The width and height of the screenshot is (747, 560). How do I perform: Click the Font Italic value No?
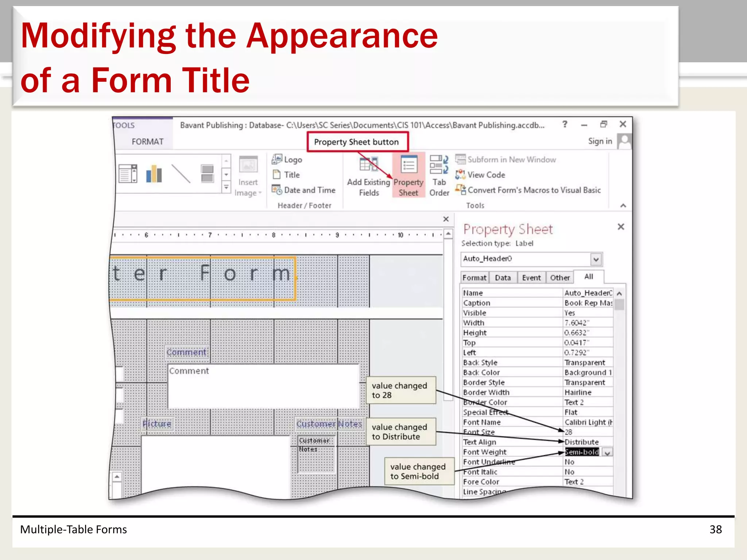click(588, 472)
